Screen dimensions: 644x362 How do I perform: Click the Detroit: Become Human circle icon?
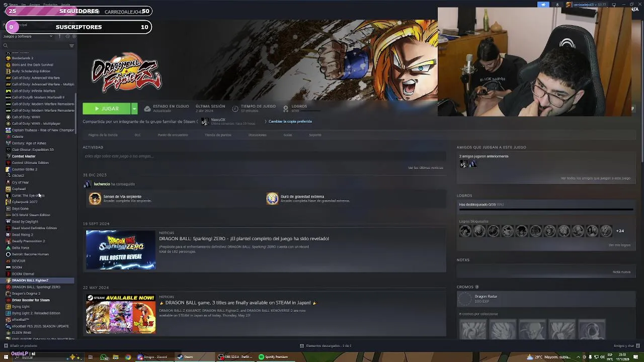tap(8, 254)
